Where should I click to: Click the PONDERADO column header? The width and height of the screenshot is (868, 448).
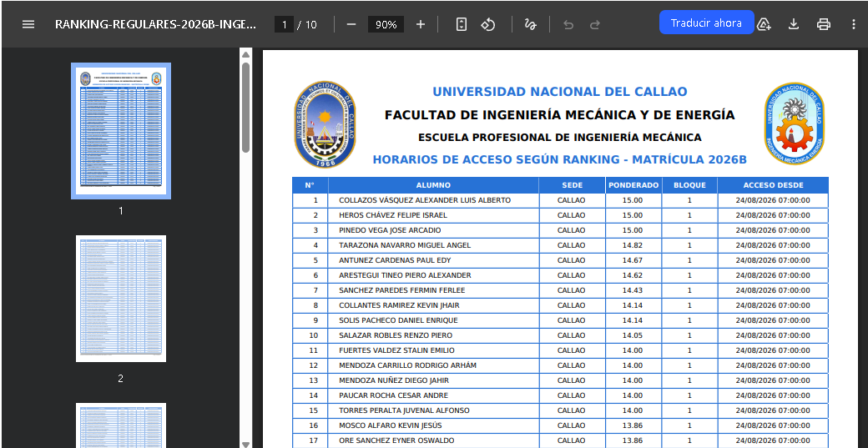pyautogui.click(x=633, y=185)
